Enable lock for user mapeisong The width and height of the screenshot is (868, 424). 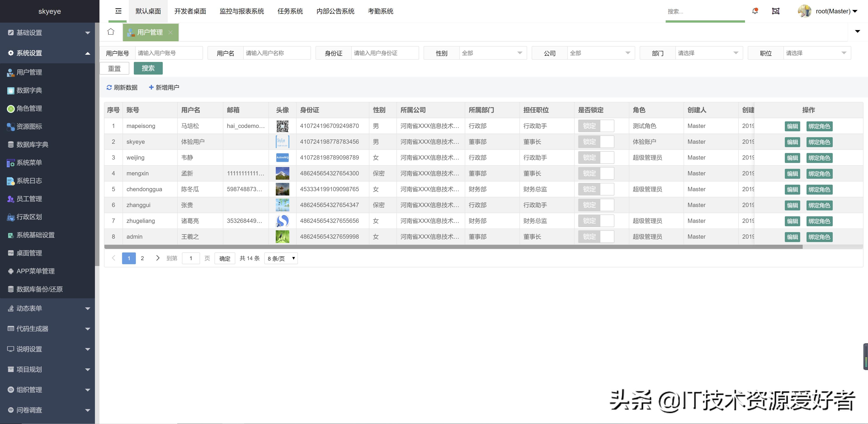(x=597, y=126)
